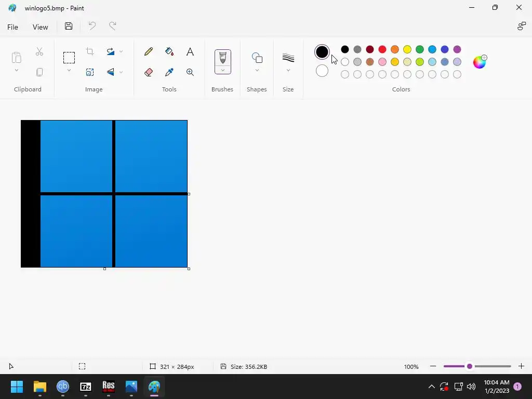Pick the lime green palette color
The width and height of the screenshot is (532, 399).
pyautogui.click(x=420, y=62)
